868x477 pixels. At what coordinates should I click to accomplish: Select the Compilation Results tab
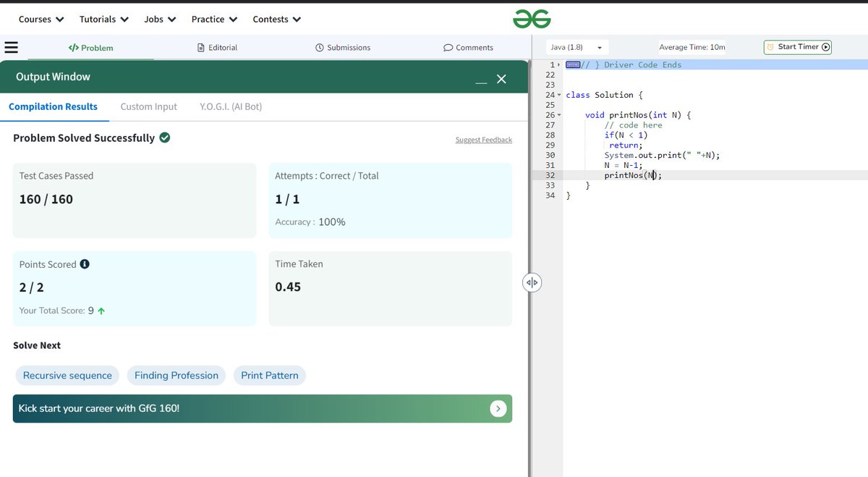click(53, 106)
